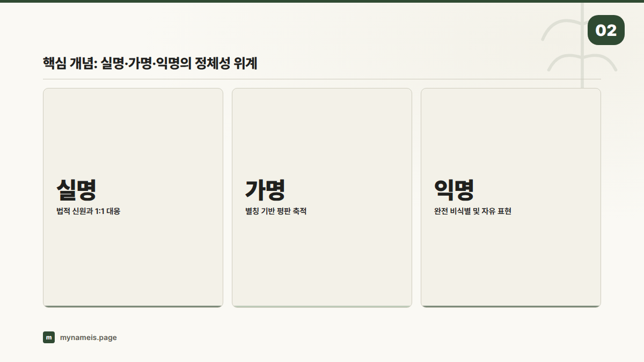Screen dimensions: 644x362
Task: Select the text '완전 비식별 및 자유 표현'
Action: coord(473,211)
